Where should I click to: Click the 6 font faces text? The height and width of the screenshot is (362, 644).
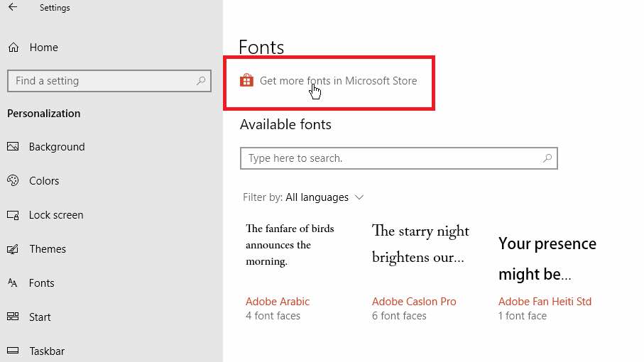coord(399,316)
